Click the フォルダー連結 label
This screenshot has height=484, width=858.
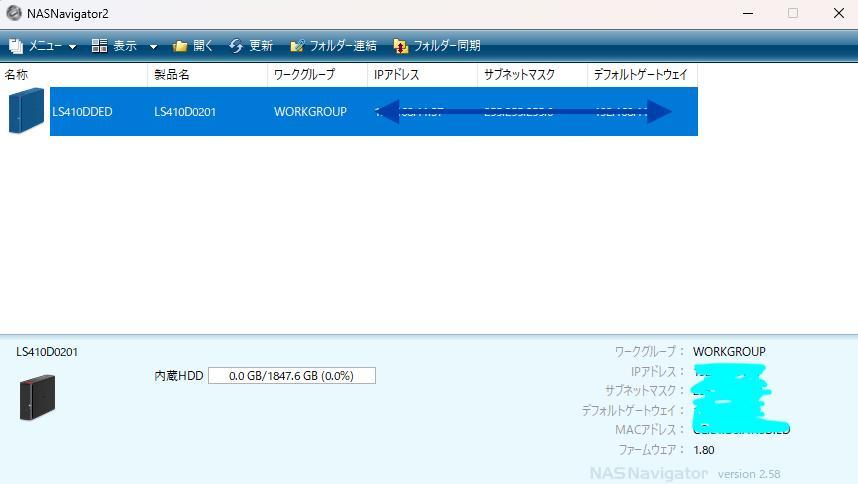(343, 46)
